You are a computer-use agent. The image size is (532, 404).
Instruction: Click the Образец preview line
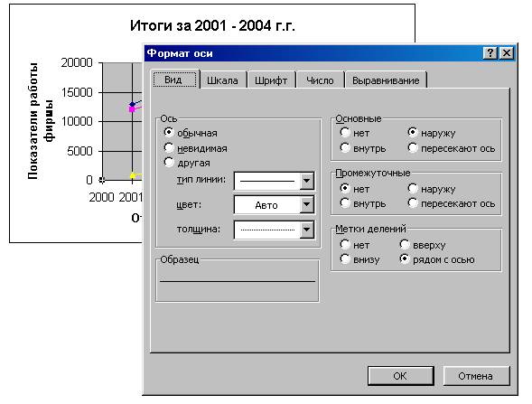[x=238, y=281]
